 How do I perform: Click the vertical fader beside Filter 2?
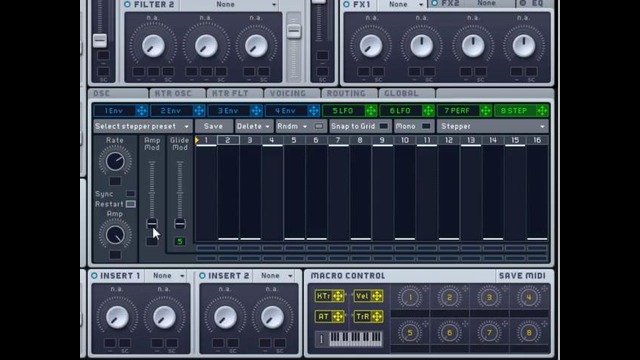point(293,31)
